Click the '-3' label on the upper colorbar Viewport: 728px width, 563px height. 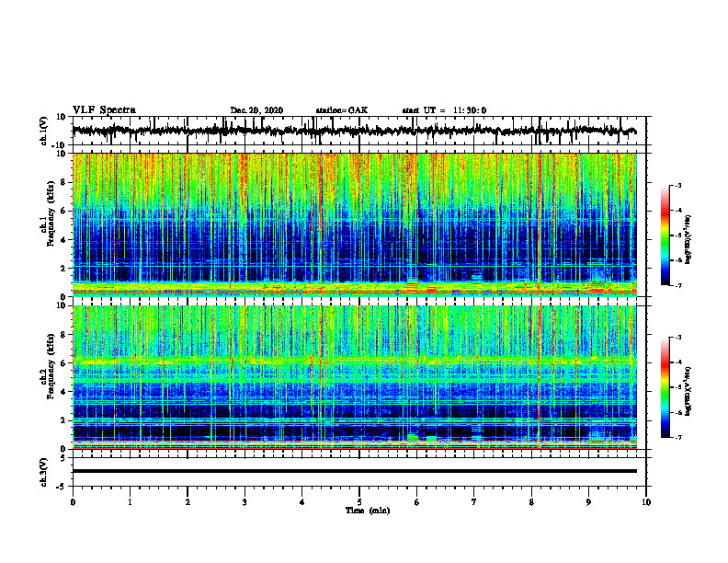tap(677, 185)
